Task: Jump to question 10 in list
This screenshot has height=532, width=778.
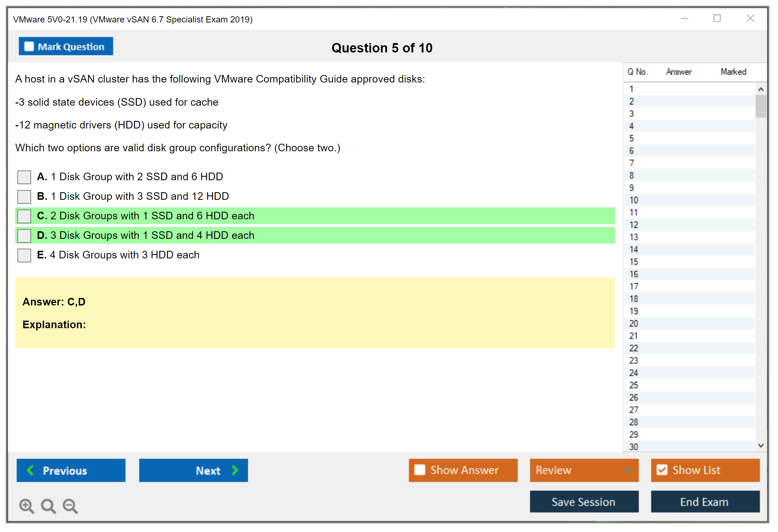Action: coord(634,200)
